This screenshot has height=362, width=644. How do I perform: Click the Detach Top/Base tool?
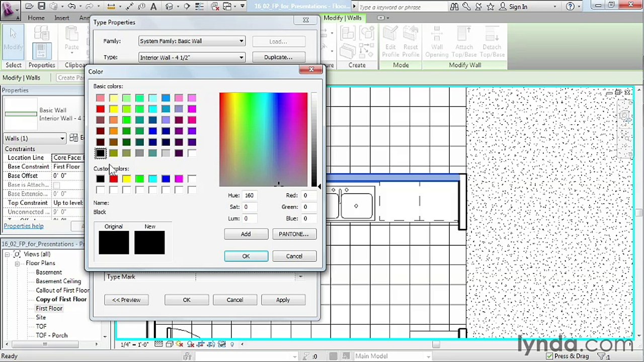(492, 42)
